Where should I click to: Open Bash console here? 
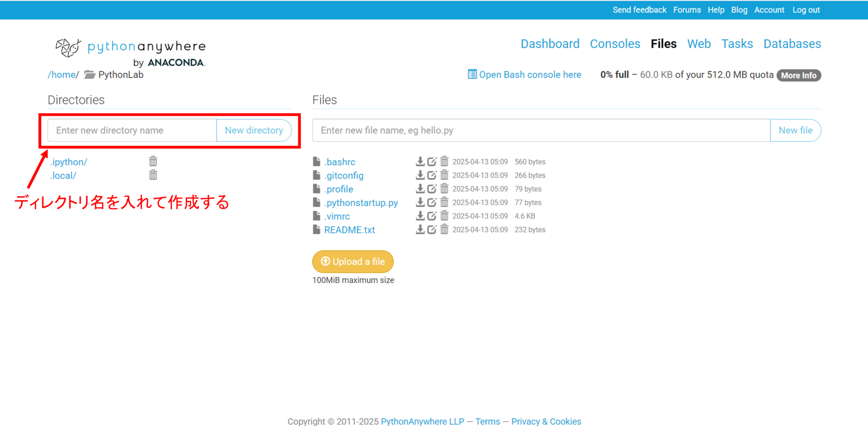pyautogui.click(x=529, y=75)
